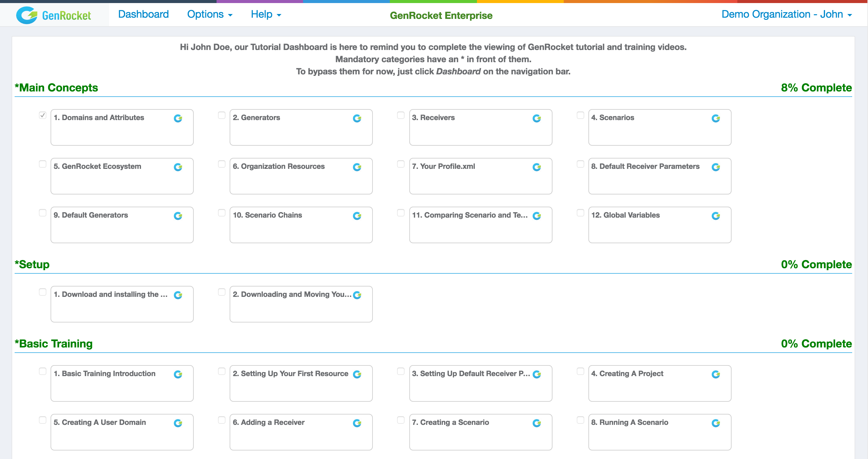Click GenRocket icon on Your Profile.xml card
This screenshot has height=459, width=868.
coord(537,167)
